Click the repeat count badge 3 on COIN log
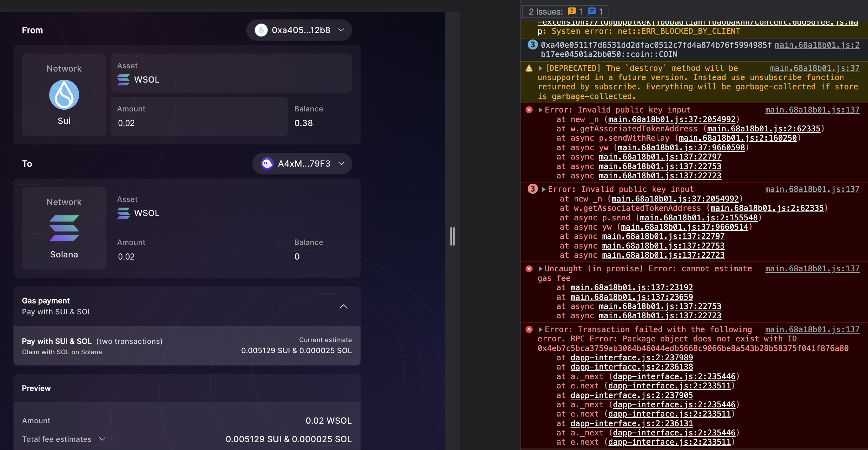868x450 pixels. tap(532, 45)
